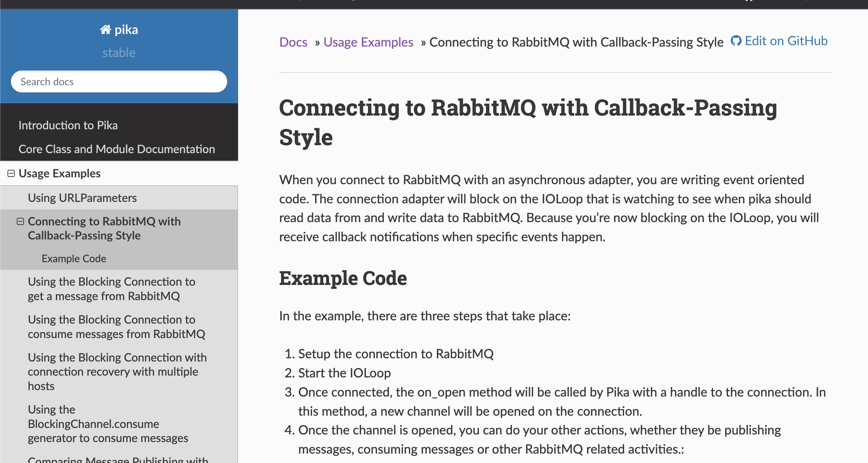Click the Search docs field
This screenshot has width=868, height=463.
[x=119, y=82]
